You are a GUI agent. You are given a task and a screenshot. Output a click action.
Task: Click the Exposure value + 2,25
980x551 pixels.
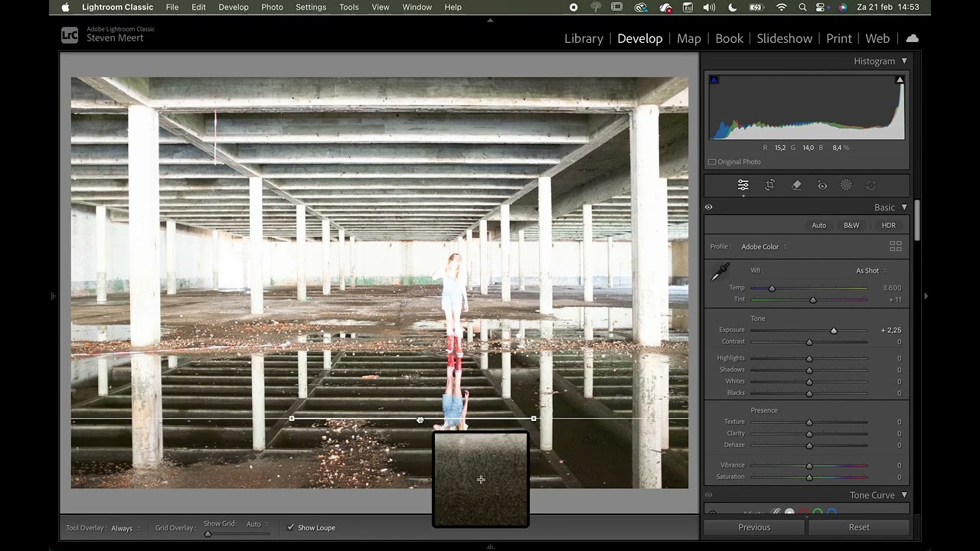(890, 330)
